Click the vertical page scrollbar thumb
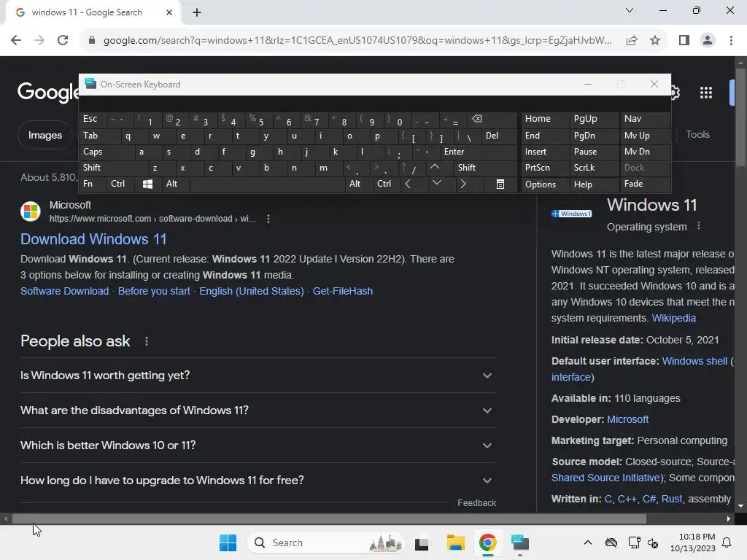The width and height of the screenshot is (747, 560). tap(740, 118)
